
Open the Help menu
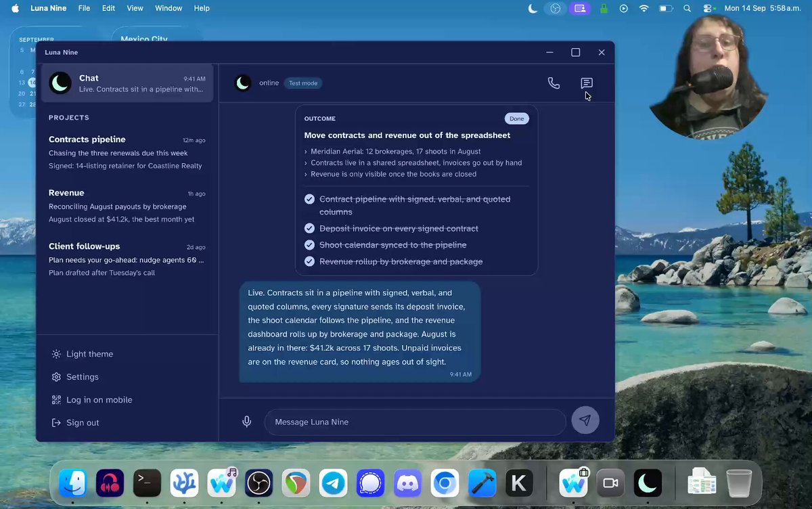[x=202, y=8]
